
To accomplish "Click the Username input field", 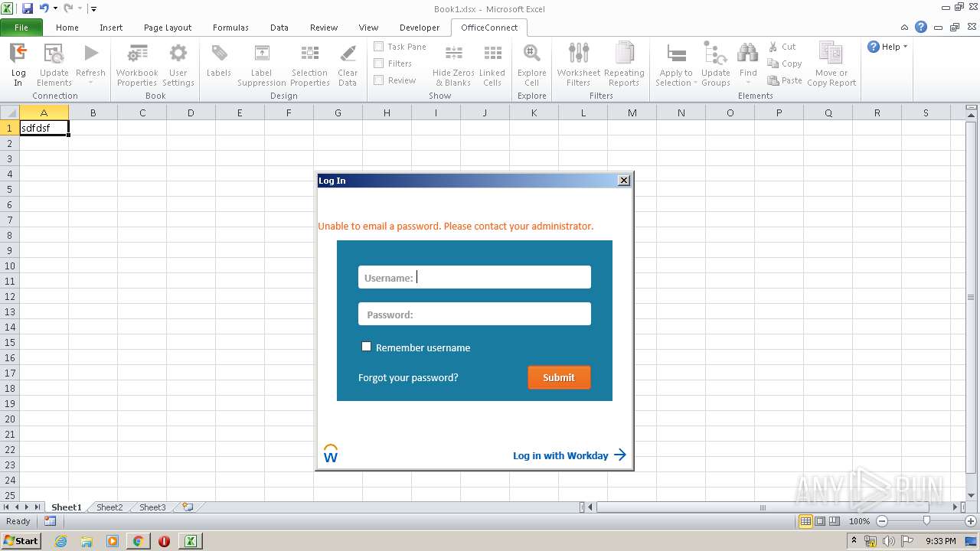I will (475, 277).
